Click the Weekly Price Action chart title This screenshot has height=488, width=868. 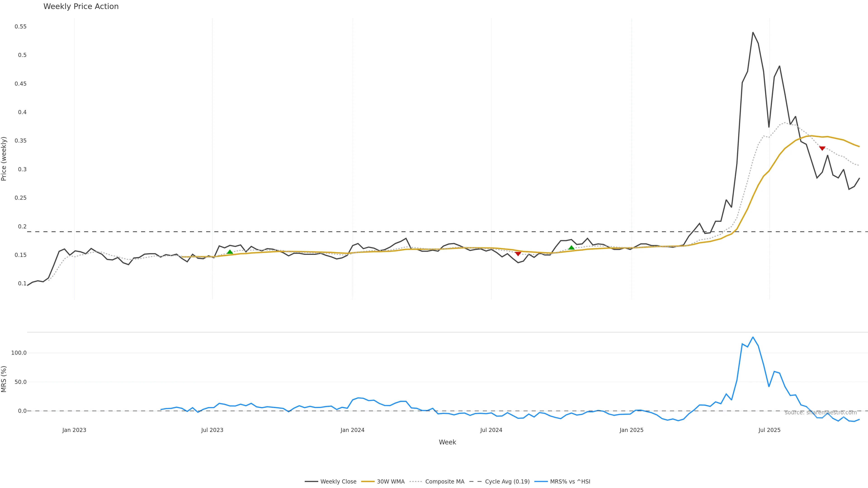(x=81, y=6)
